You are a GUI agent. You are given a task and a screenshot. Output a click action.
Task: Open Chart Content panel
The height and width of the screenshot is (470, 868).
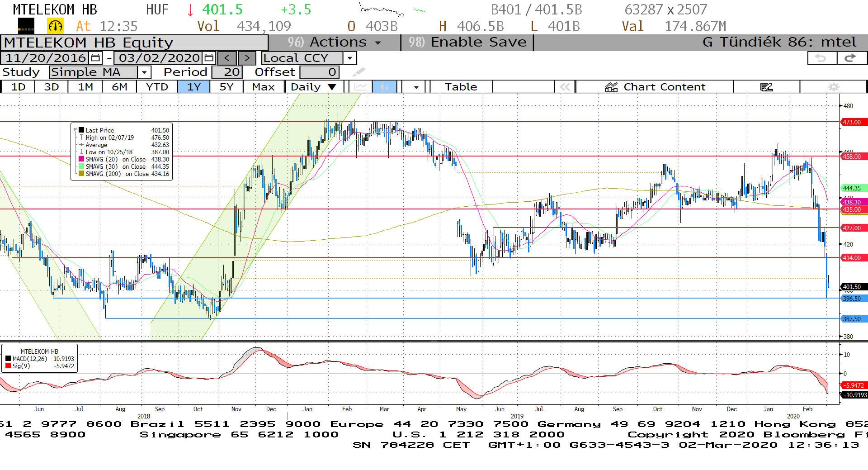655,87
